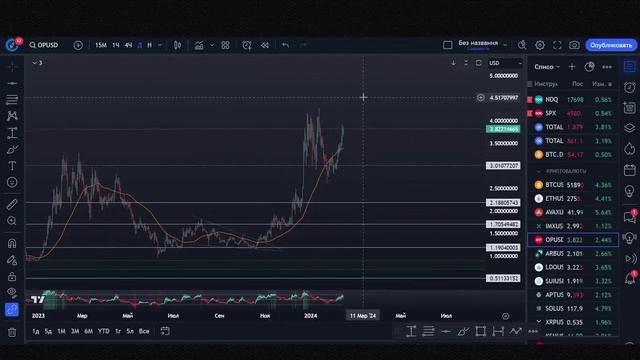
Task: Expand the indicators favorites dropdown arrow
Action: (x=211, y=45)
